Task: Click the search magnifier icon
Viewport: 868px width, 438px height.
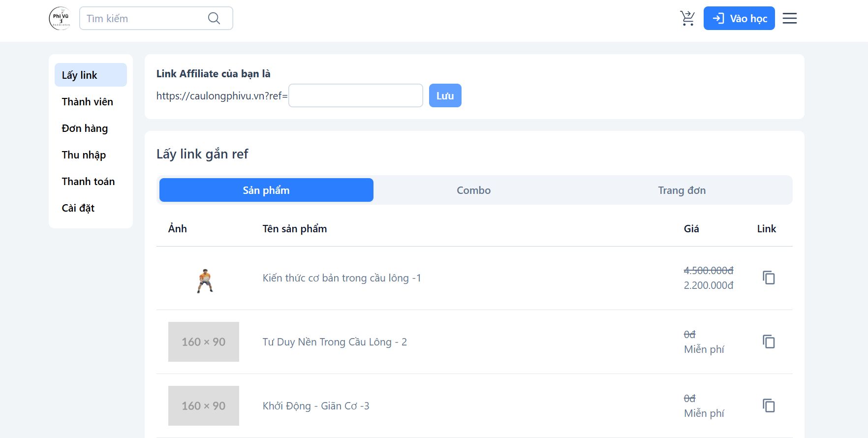Action: pos(214,19)
